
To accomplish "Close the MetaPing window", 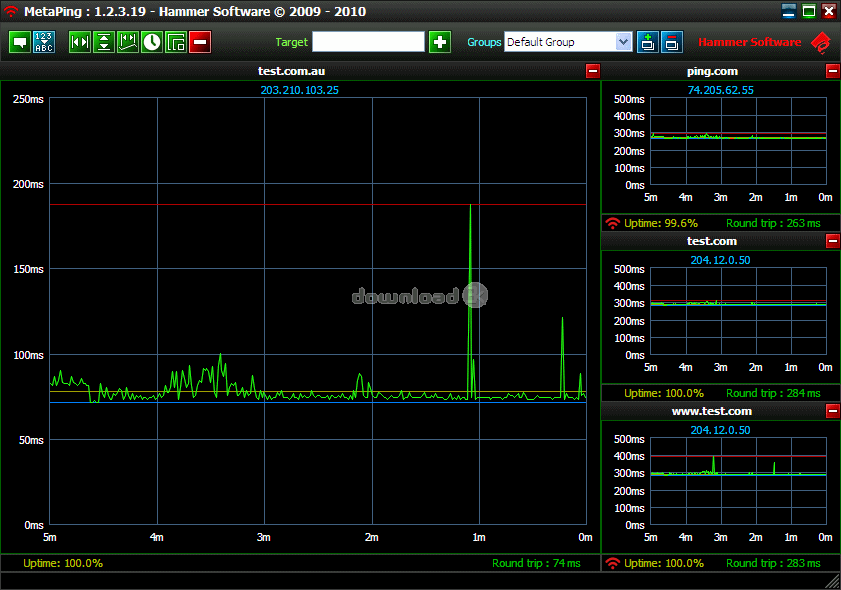I will coord(829,11).
